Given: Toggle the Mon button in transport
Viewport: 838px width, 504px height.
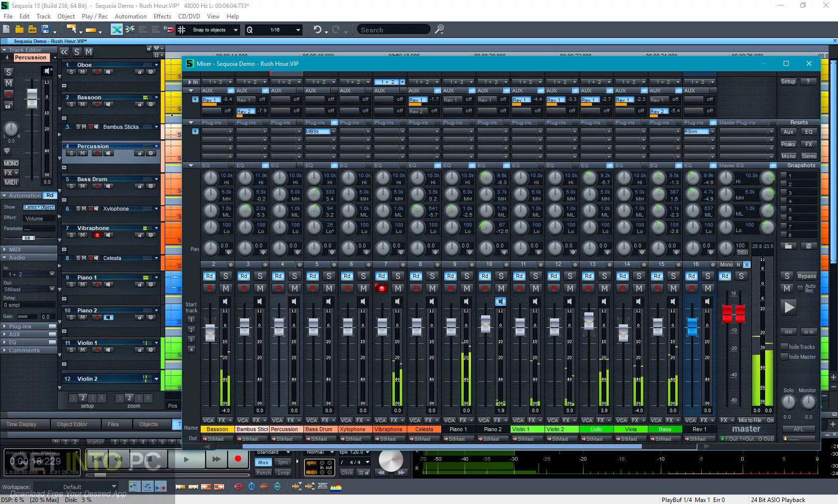Looking at the screenshot, I should pyautogui.click(x=263, y=463).
